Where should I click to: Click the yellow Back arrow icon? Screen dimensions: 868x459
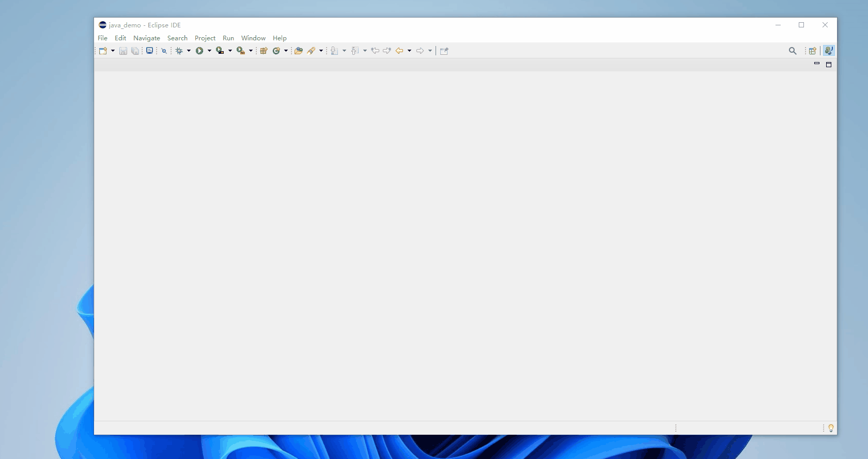click(x=399, y=51)
